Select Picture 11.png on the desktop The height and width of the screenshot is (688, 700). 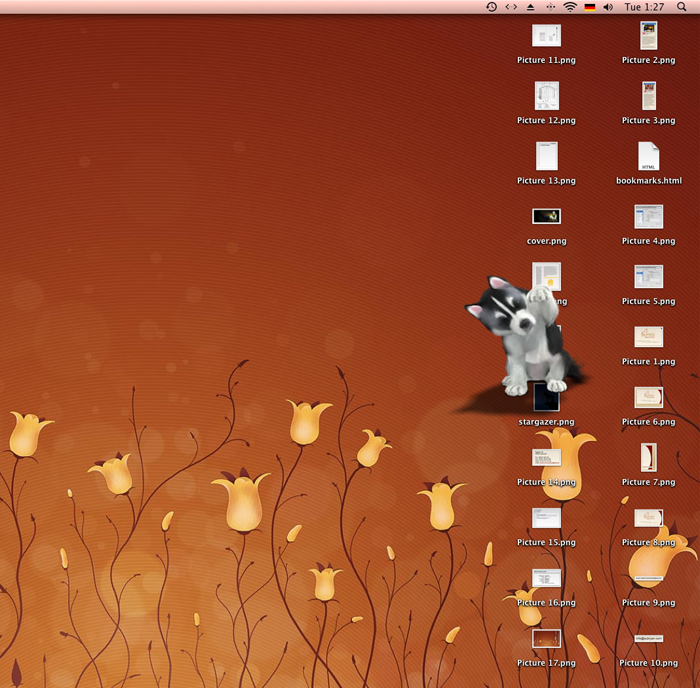coord(546,36)
